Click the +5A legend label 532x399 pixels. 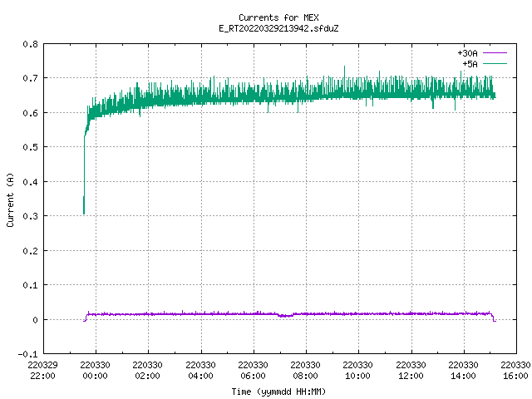pyautogui.click(x=470, y=64)
